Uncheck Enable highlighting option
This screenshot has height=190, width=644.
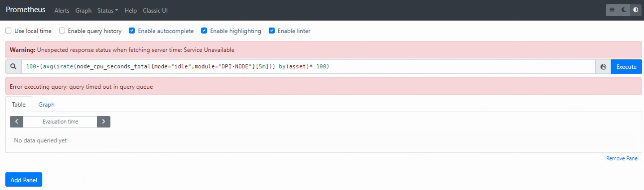tap(204, 31)
